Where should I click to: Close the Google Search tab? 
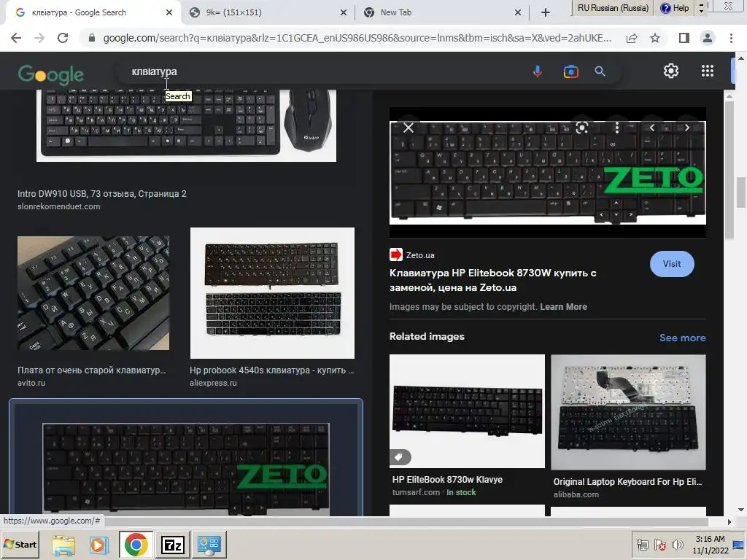pos(169,12)
